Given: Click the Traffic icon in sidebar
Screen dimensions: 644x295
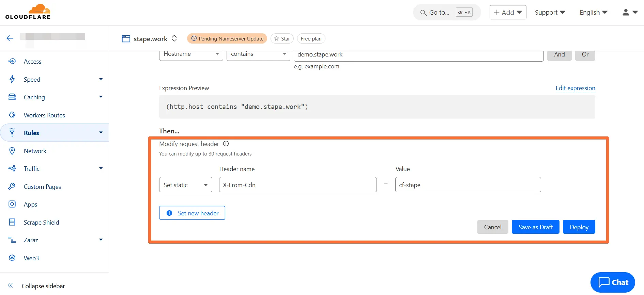Looking at the screenshot, I should (12, 168).
